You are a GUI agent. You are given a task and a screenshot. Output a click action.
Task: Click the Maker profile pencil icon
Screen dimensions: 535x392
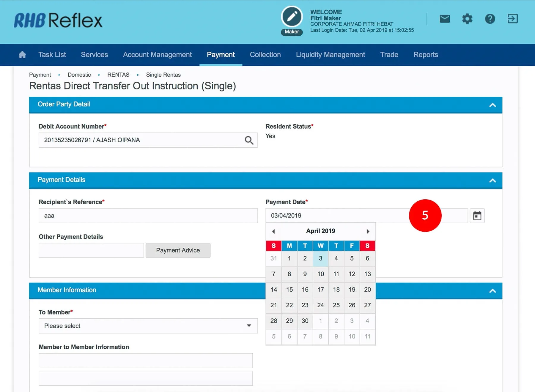[x=292, y=17]
